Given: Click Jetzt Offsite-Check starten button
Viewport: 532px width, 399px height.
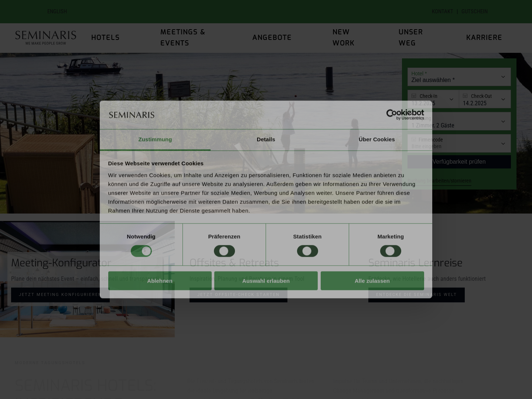Looking at the screenshot, I should tap(238, 295).
